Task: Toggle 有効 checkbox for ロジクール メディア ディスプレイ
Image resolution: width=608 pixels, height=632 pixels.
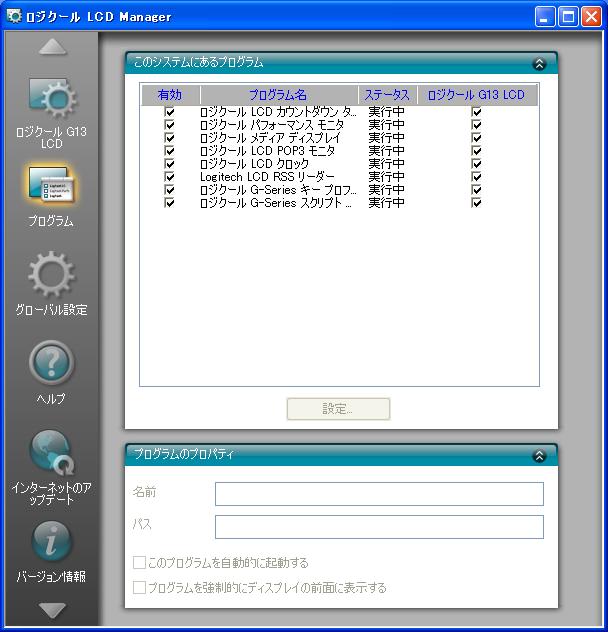Action: pyautogui.click(x=170, y=137)
